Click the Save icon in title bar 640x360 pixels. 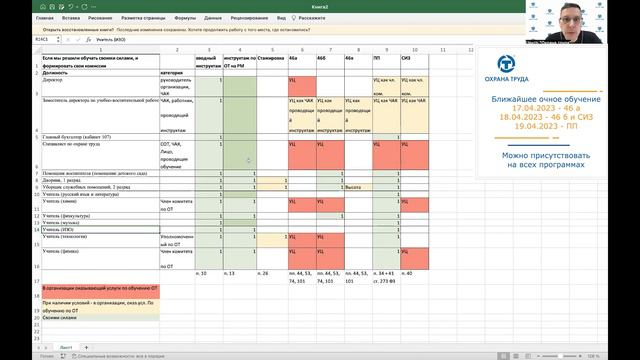tap(52, 7)
